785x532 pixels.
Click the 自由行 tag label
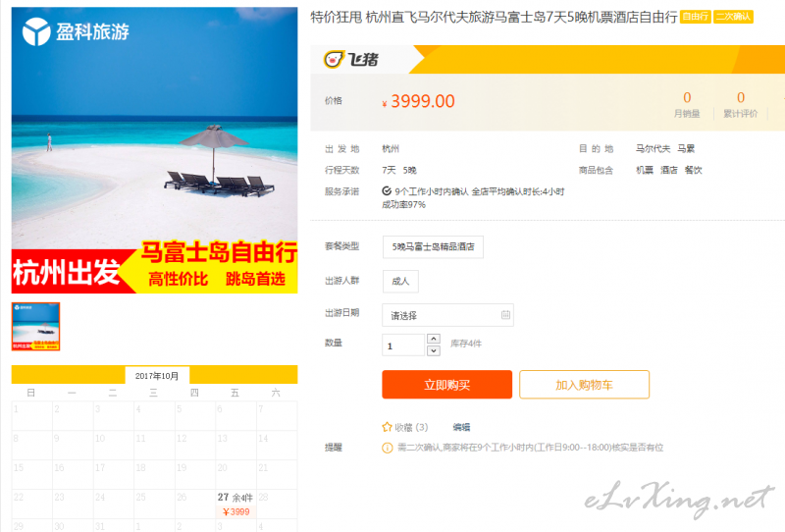696,17
